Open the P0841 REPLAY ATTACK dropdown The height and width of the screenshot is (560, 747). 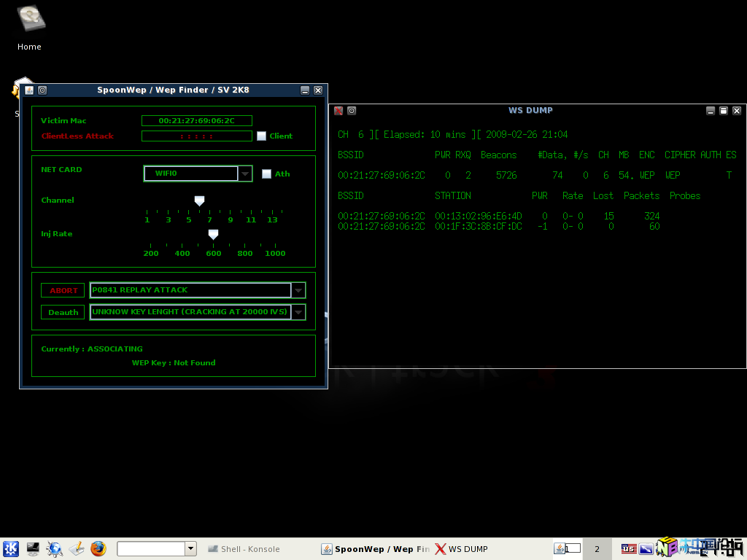click(x=298, y=290)
